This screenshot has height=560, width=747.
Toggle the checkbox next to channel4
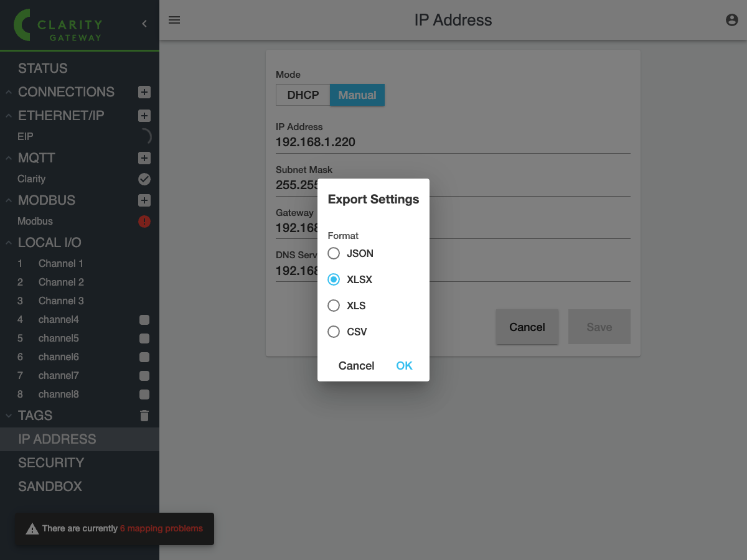pos(144,320)
